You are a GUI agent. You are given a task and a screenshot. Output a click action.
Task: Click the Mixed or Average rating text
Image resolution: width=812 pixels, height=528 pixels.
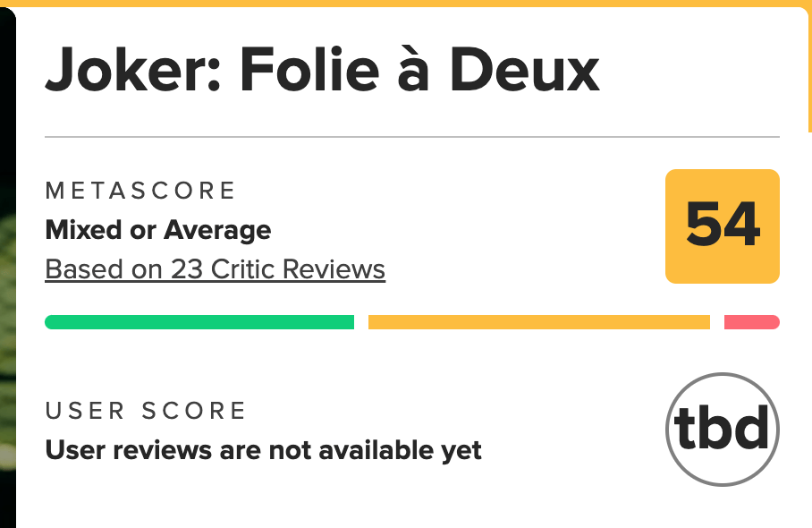click(x=158, y=230)
